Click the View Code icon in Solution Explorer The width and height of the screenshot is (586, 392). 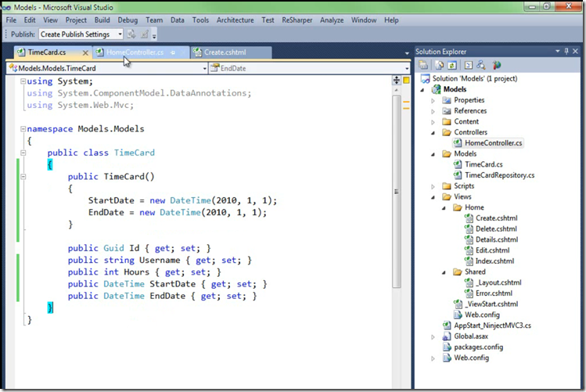point(469,65)
